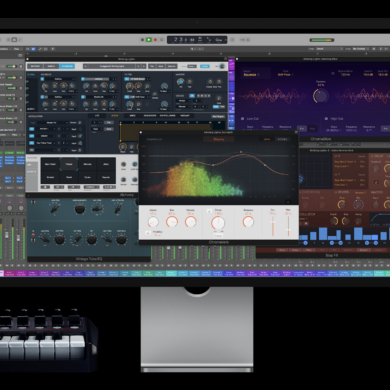Open the LFO modulation tab in Alchemy
The width and height of the screenshot is (390, 390).
(97, 116)
